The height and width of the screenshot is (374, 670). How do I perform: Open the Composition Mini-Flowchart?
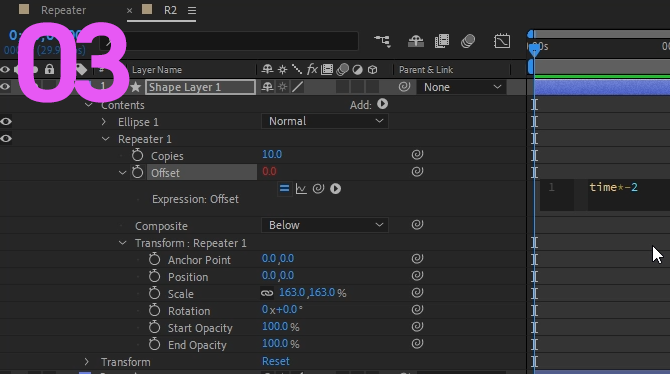point(382,41)
